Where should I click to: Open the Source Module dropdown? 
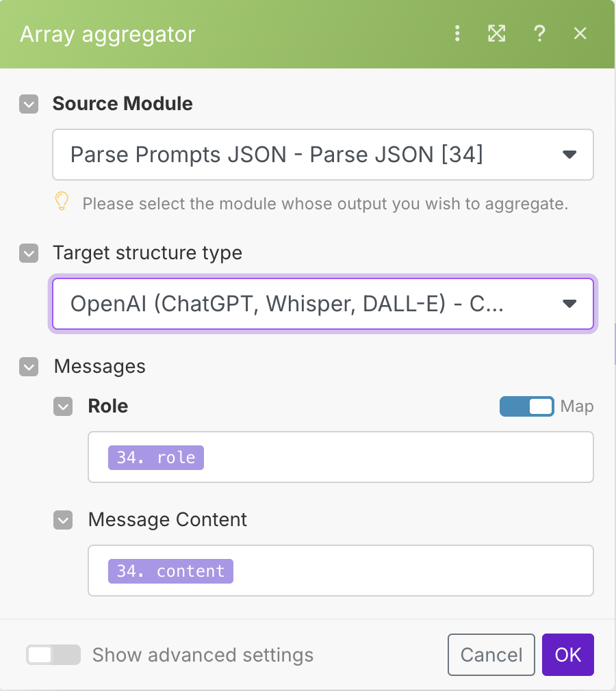point(323,155)
